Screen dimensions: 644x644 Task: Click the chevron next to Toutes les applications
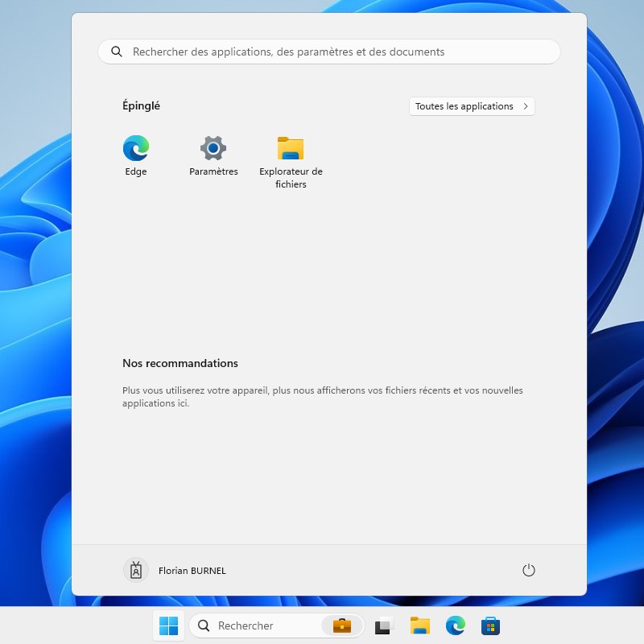pyautogui.click(x=524, y=105)
